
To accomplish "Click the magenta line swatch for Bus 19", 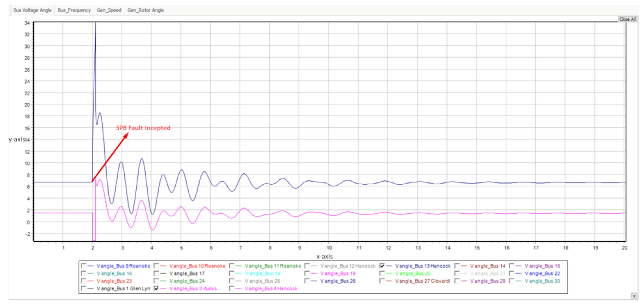I will point(314,274).
